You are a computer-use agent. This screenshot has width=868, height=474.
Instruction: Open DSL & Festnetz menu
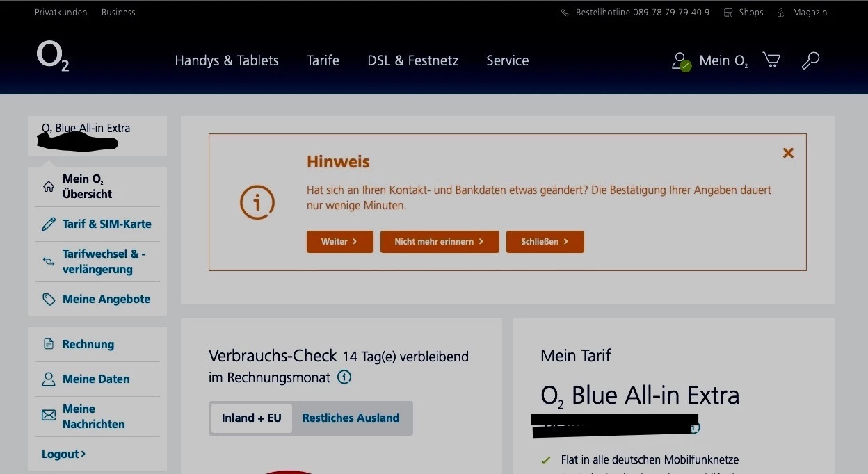pos(413,60)
